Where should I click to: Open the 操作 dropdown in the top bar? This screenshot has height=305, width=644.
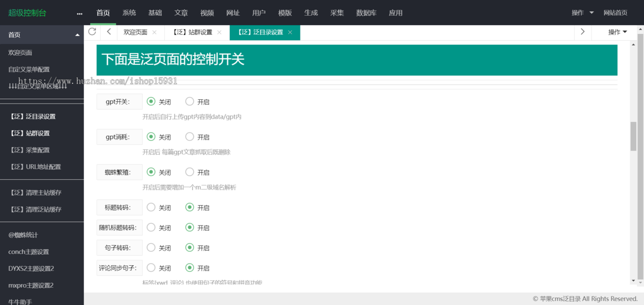(x=583, y=13)
